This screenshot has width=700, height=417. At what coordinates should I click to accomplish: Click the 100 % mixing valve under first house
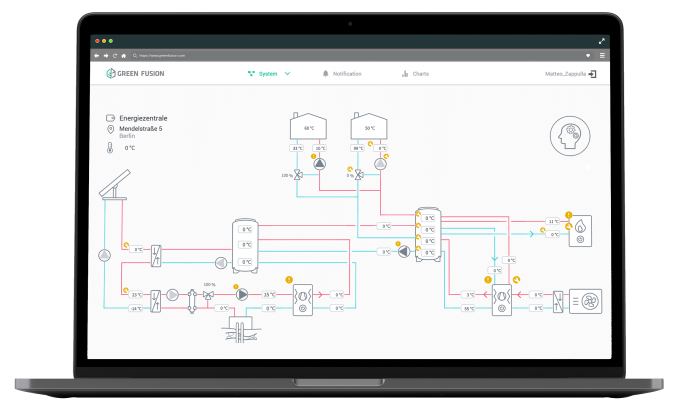click(298, 175)
